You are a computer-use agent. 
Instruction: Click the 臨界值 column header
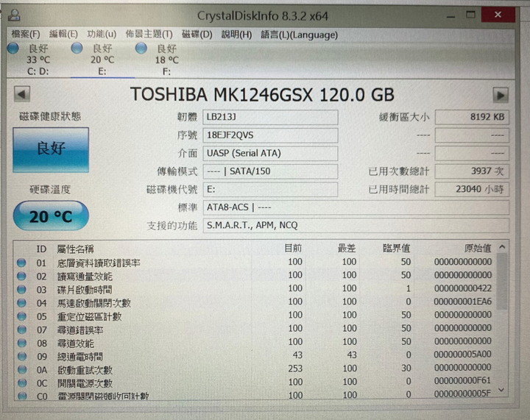[x=397, y=249]
